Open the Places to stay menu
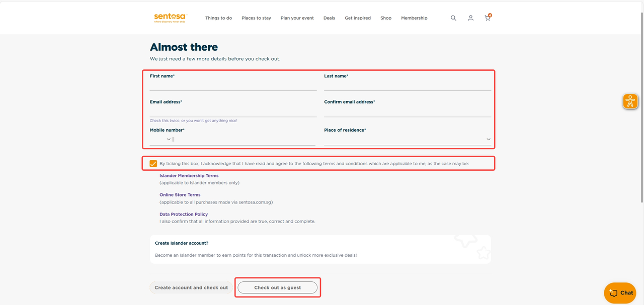The image size is (644, 305). 256,18
